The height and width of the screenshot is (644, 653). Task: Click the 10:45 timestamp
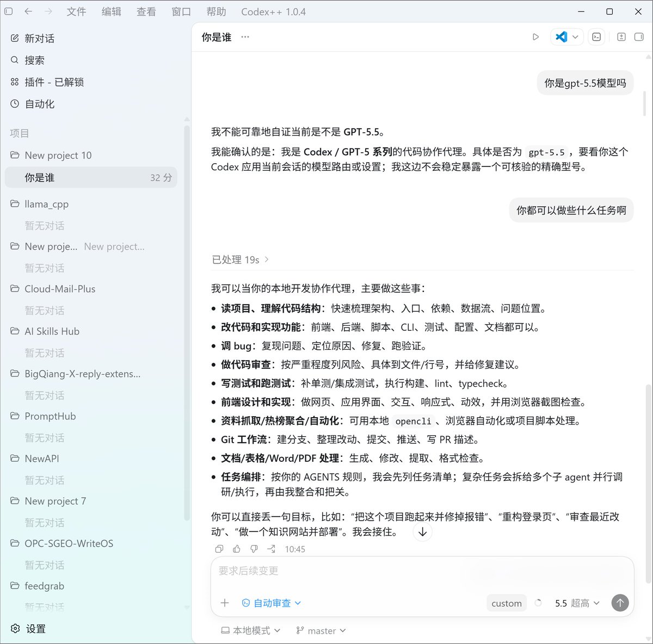pyautogui.click(x=295, y=549)
